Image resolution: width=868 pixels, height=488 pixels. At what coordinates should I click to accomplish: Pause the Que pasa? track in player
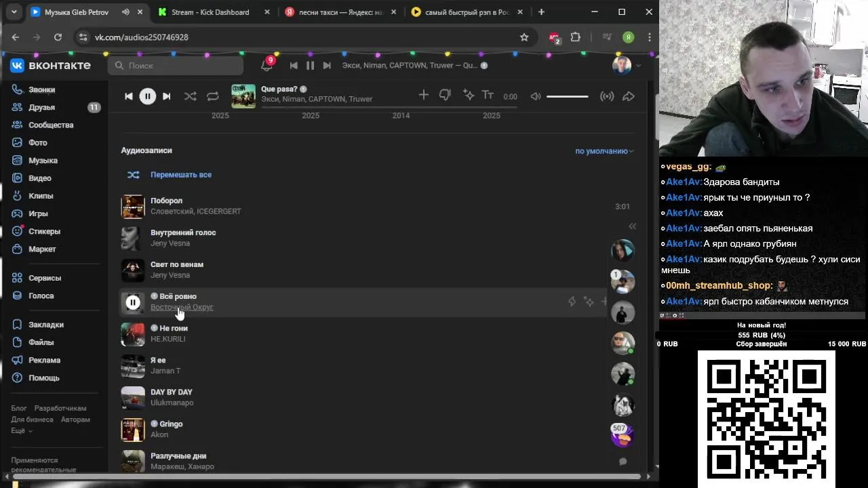click(147, 96)
